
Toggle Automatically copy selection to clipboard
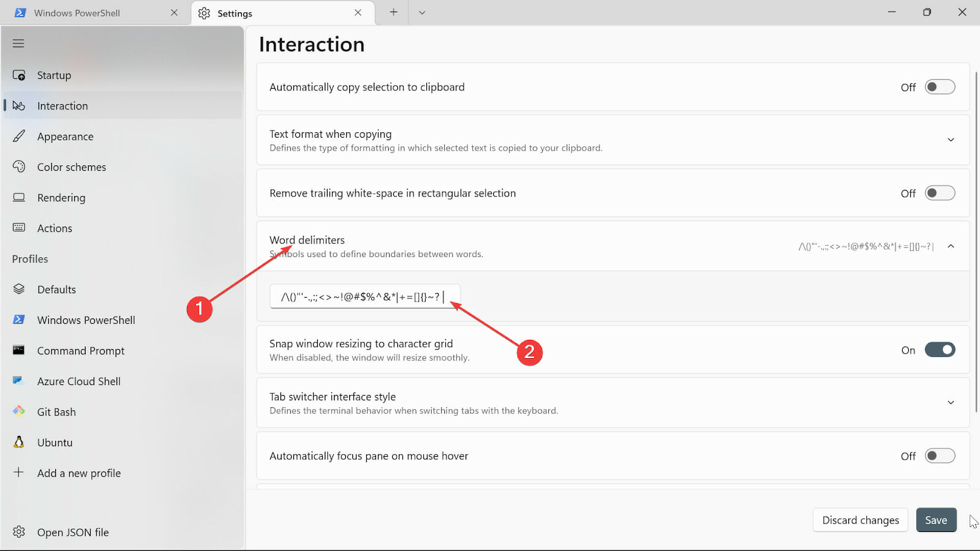pos(940,87)
